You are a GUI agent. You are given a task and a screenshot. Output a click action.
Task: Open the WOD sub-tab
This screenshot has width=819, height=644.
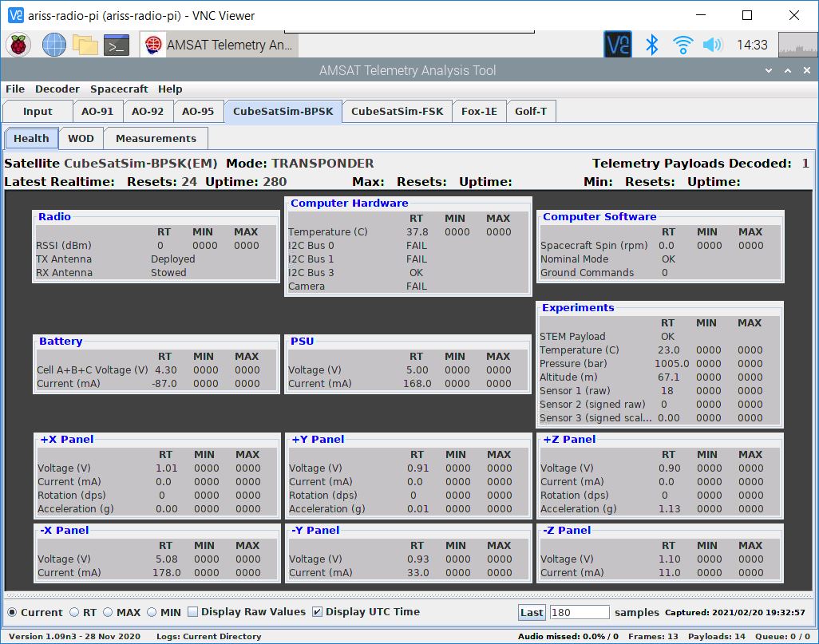[x=81, y=138]
